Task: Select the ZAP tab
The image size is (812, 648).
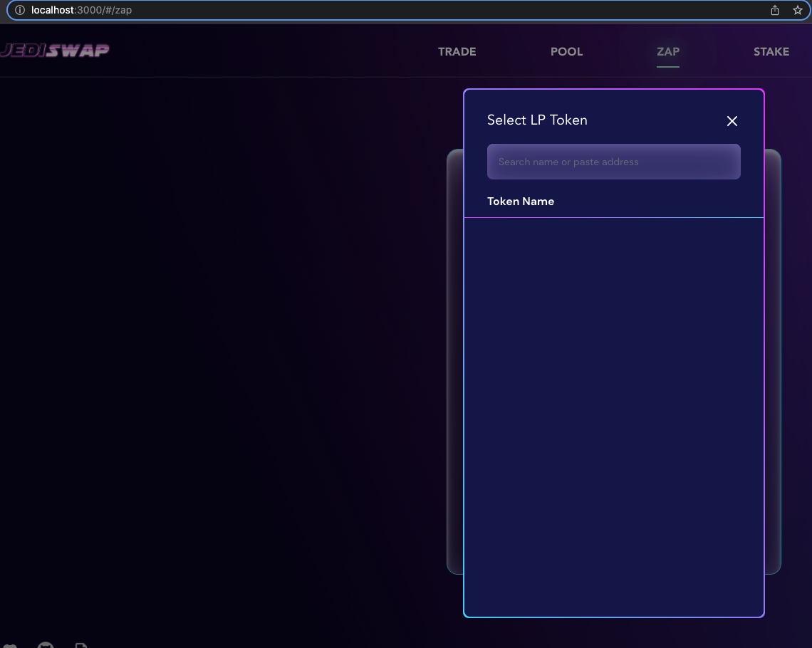Action: coord(667,51)
